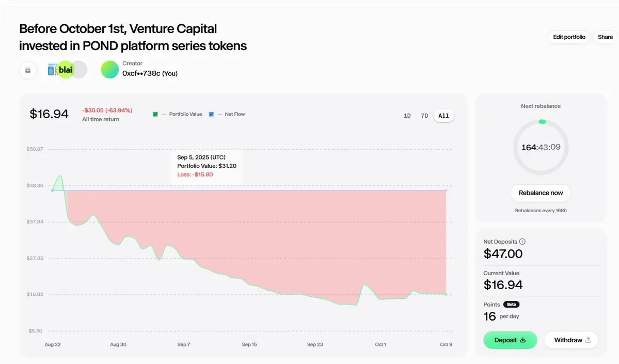Switch the chart to the 7D range
The height and width of the screenshot is (364, 619).
pyautogui.click(x=424, y=116)
